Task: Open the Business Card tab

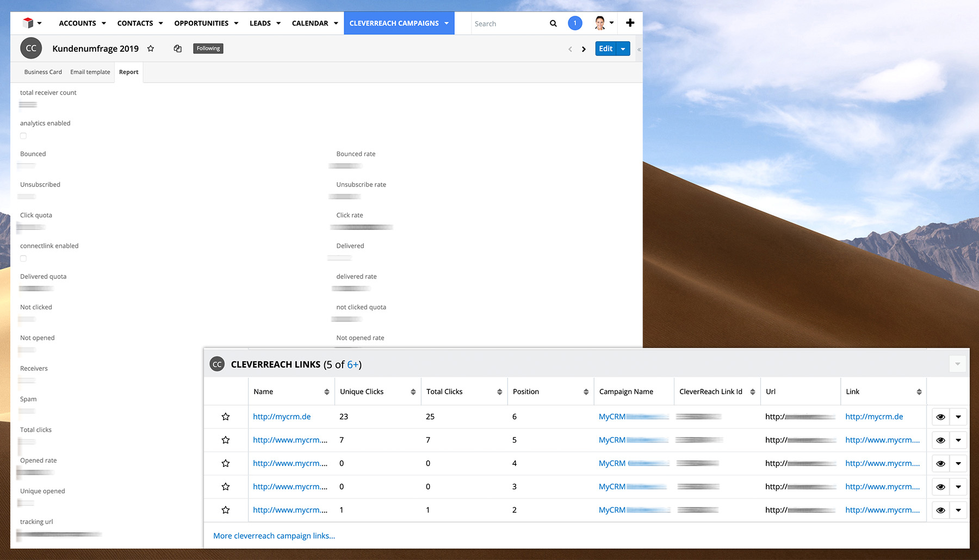Action: click(43, 72)
